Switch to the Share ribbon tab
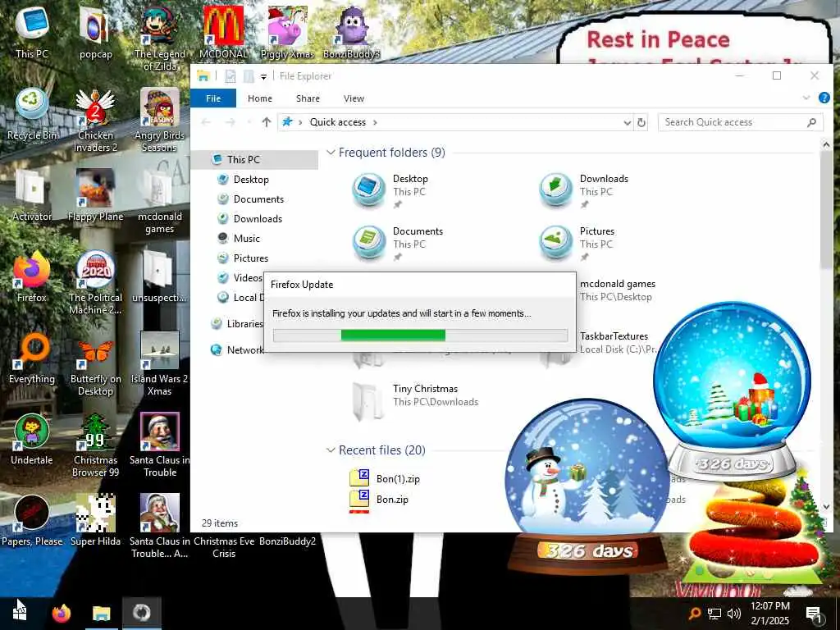 click(x=308, y=98)
